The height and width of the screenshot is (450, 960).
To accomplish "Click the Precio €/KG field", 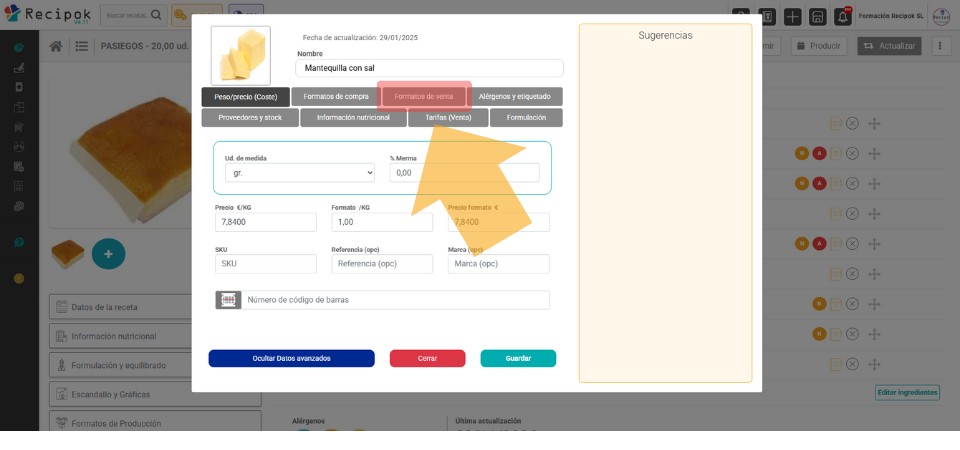I will pos(266,222).
